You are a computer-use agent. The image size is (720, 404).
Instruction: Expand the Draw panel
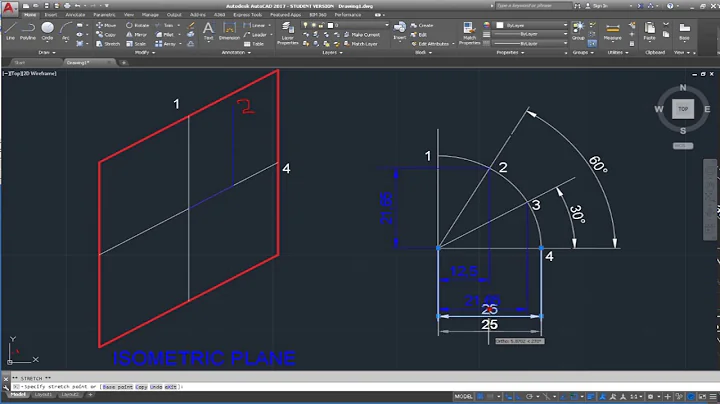click(x=47, y=52)
